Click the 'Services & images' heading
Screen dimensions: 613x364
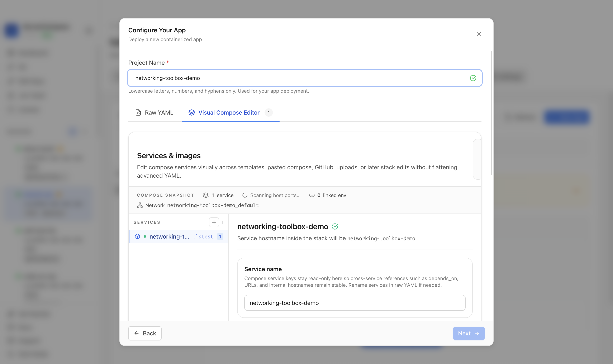click(169, 155)
